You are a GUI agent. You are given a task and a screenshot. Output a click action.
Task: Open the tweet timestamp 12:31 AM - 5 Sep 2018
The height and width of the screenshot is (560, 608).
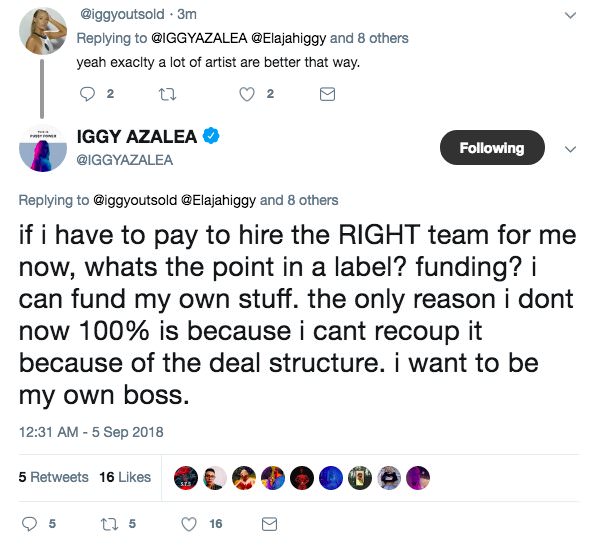[91, 432]
